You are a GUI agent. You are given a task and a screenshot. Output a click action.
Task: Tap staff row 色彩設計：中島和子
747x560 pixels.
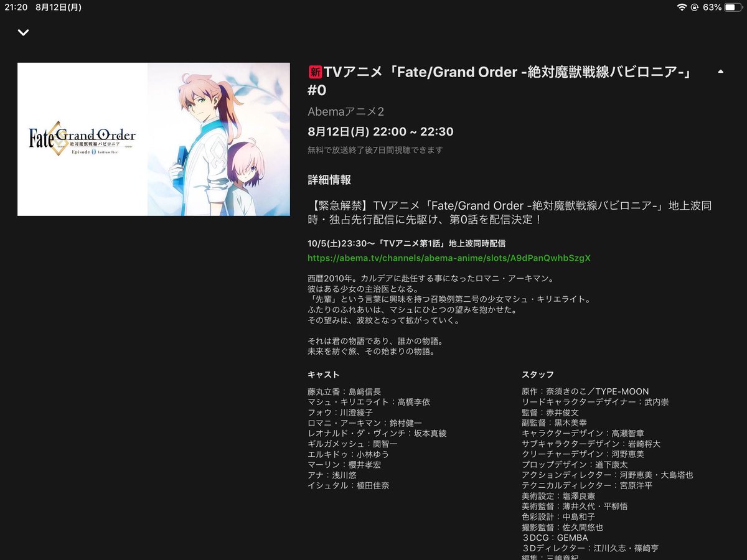(558, 516)
